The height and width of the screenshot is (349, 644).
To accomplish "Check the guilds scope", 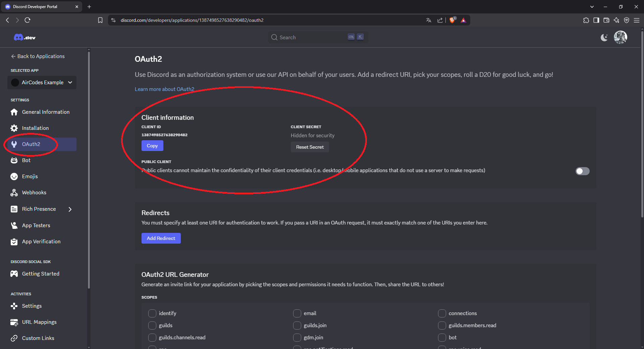I will pyautogui.click(x=152, y=325).
